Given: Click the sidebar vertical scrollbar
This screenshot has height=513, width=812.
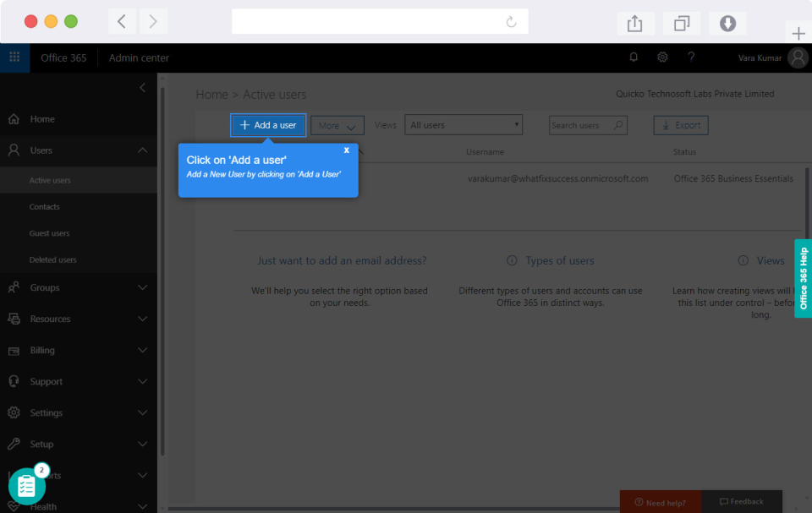Looking at the screenshot, I should pyautogui.click(x=162, y=272).
